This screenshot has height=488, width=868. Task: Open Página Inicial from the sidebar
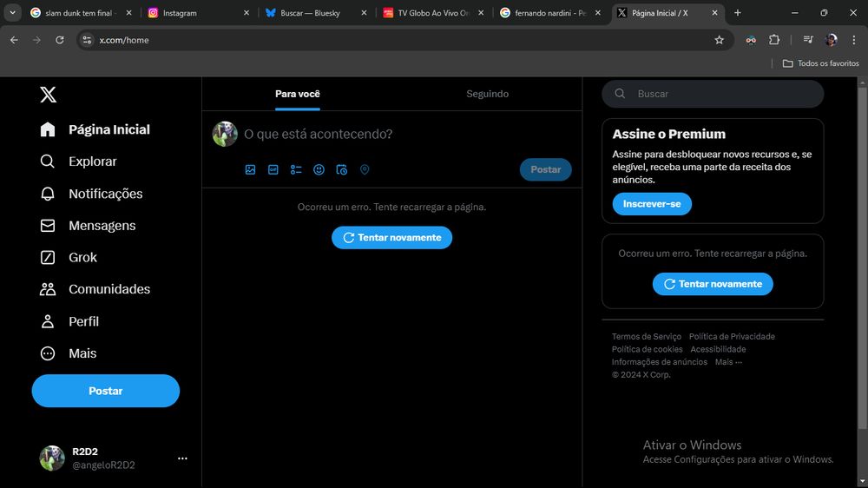coord(95,129)
